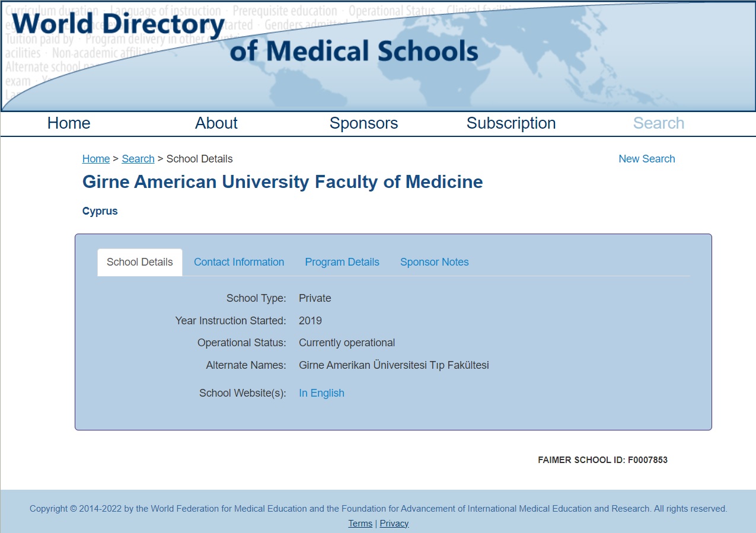Click the FAIMER SCHOOL ID F0007853 text
The height and width of the screenshot is (533, 756).
[603, 460]
